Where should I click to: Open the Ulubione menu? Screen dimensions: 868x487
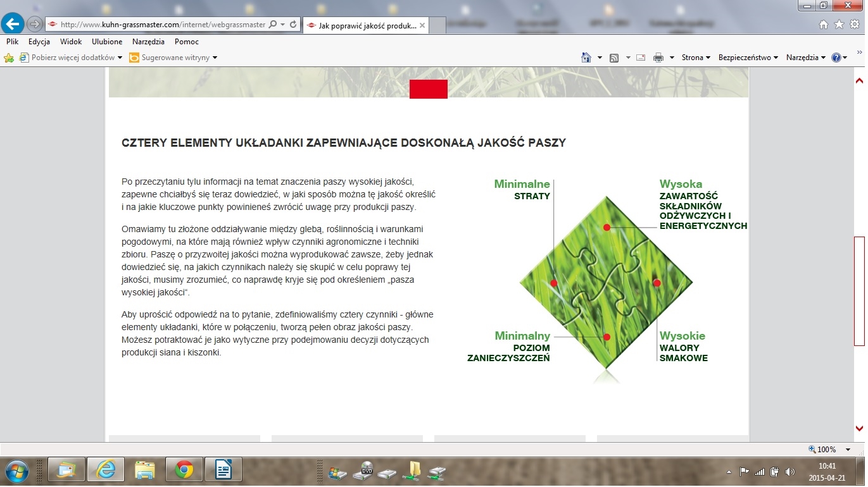[x=107, y=42]
